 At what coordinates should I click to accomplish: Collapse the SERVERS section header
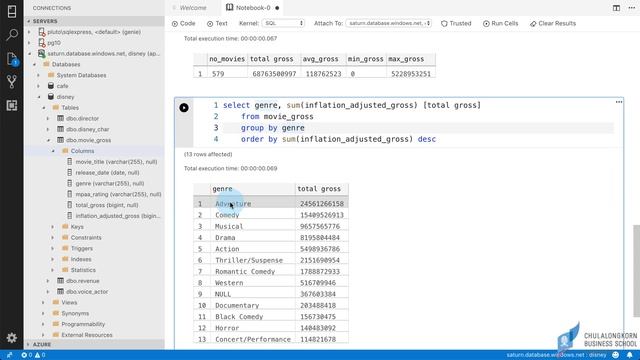pyautogui.click(x=94, y=21)
